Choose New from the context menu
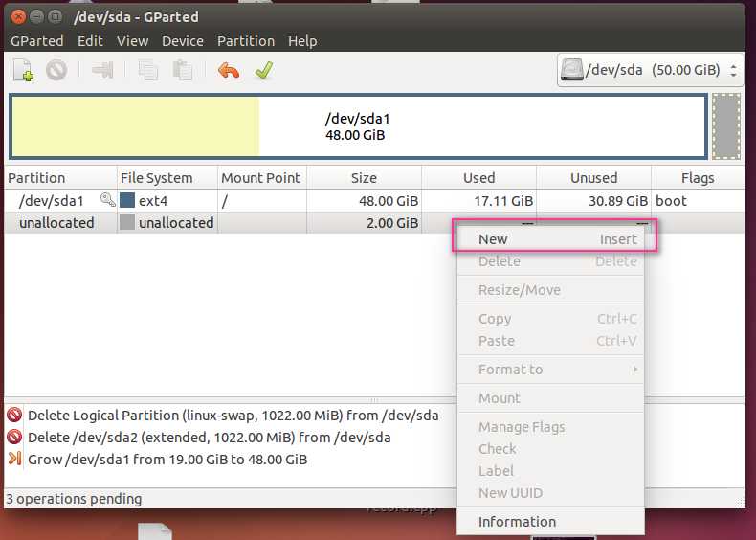Screen dimensions: 756x540 point(550,239)
